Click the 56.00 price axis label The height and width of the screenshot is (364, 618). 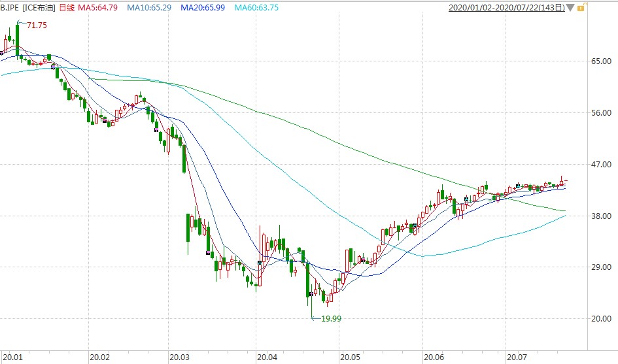(x=601, y=112)
